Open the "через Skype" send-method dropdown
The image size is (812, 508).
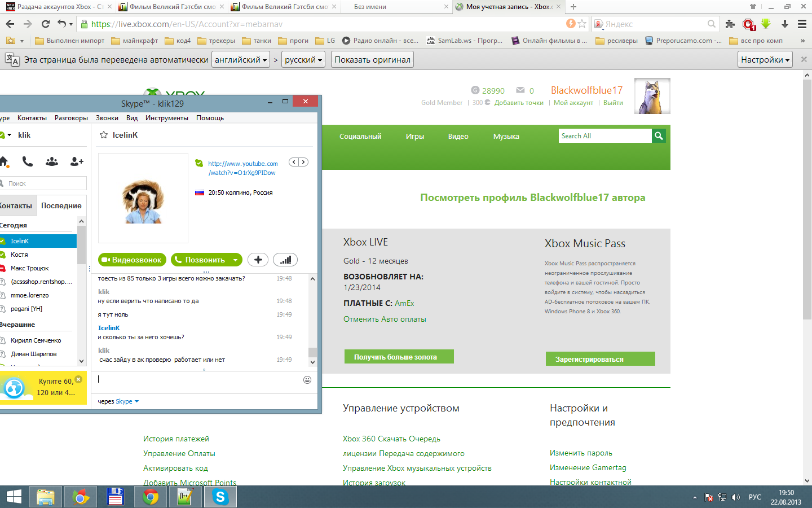pyautogui.click(x=118, y=401)
